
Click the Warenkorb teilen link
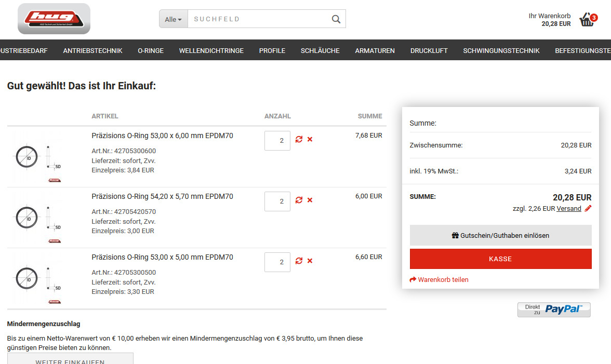pos(439,279)
